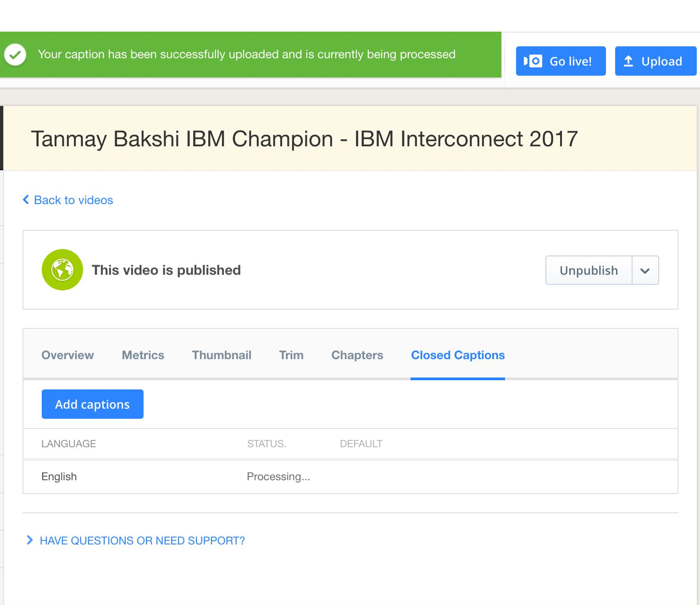Click the green globe published icon
700x605 pixels.
[x=62, y=270]
